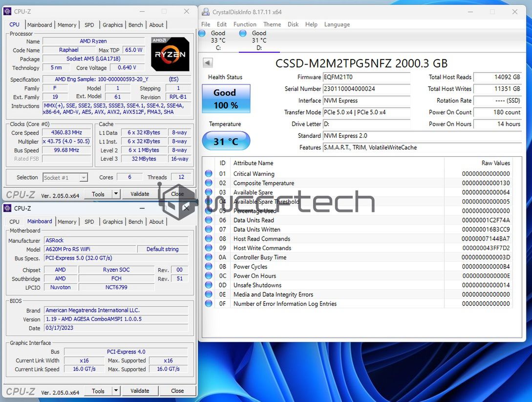Open the Function menu in CrystalDiskInfo
The width and height of the screenshot is (532, 402).
tap(244, 24)
